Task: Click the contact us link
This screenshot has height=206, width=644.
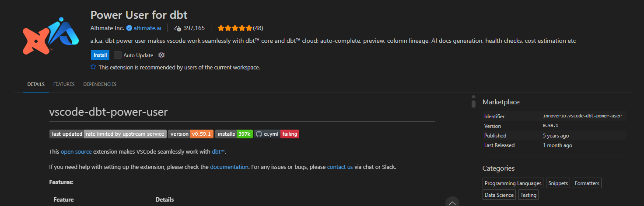Action: [340, 167]
